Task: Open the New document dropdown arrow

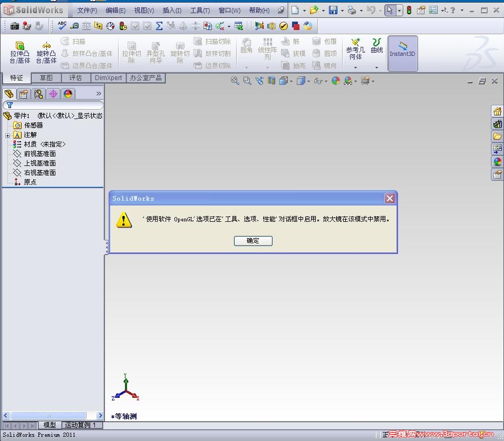Action: point(304,11)
